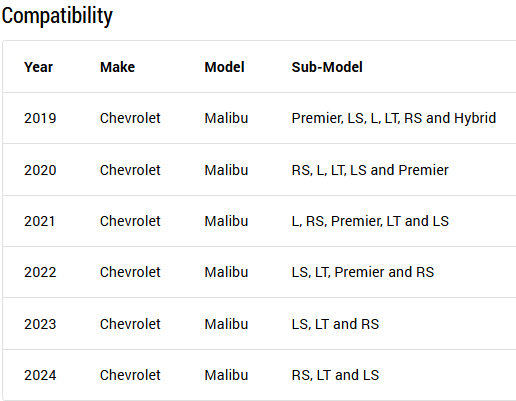Select the Year column header
The height and width of the screenshot is (401, 516).
point(38,67)
